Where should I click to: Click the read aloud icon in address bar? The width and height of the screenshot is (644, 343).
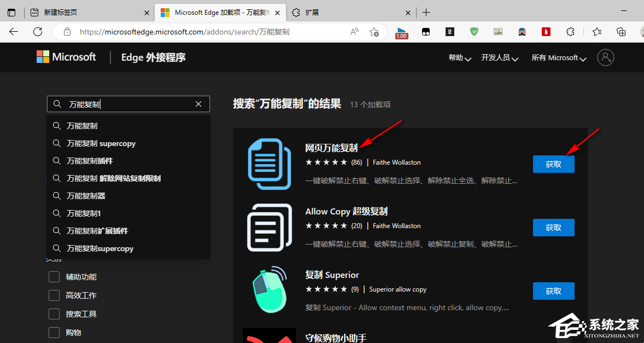(x=354, y=32)
